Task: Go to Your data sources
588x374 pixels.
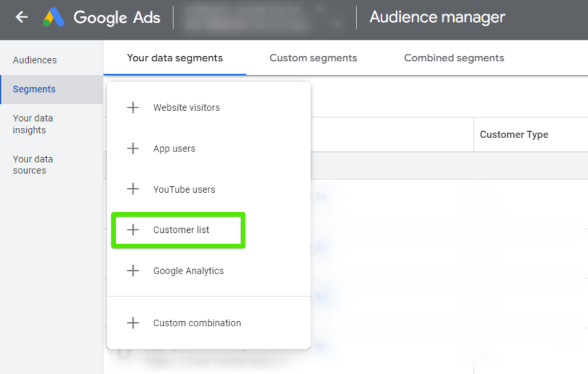Action: [33, 165]
